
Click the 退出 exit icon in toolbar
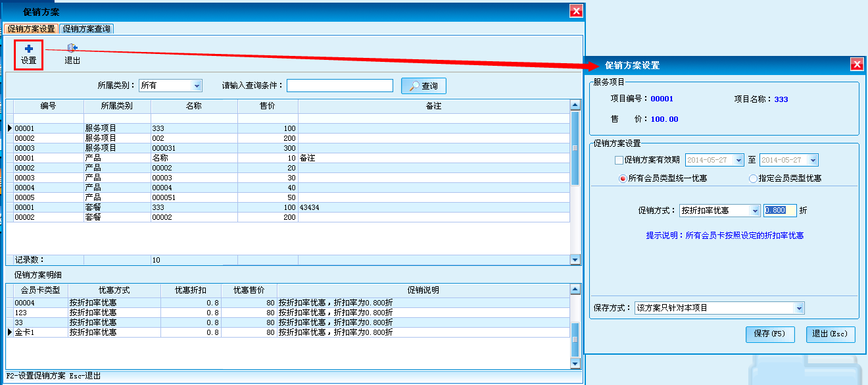[x=72, y=49]
